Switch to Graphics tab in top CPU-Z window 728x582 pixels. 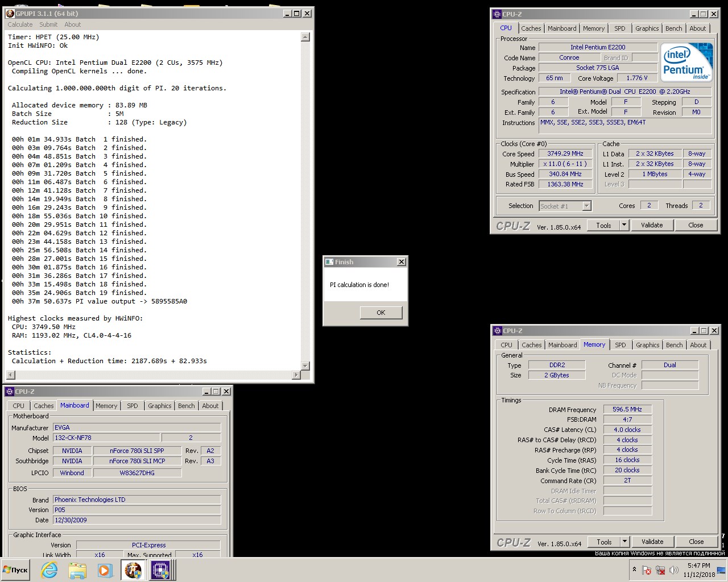647,28
